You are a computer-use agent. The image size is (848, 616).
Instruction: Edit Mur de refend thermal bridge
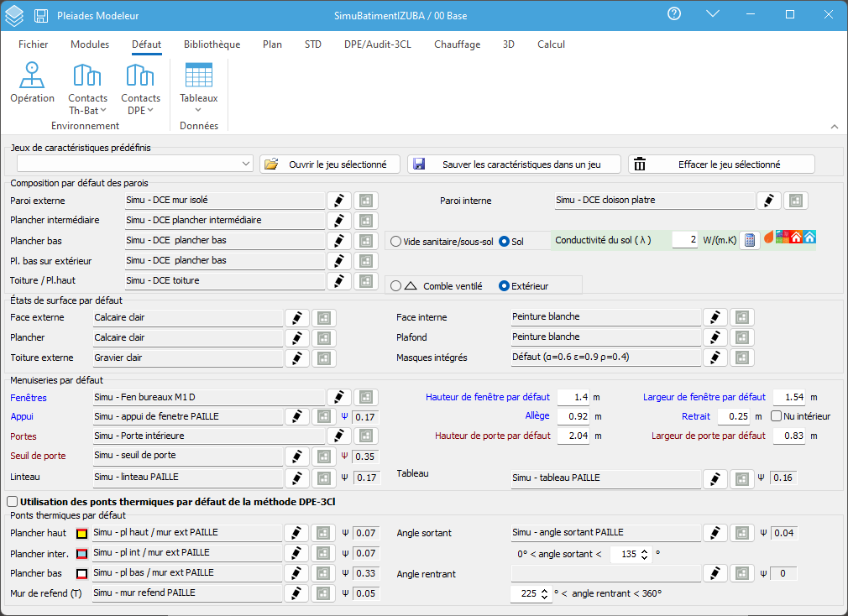(x=296, y=593)
